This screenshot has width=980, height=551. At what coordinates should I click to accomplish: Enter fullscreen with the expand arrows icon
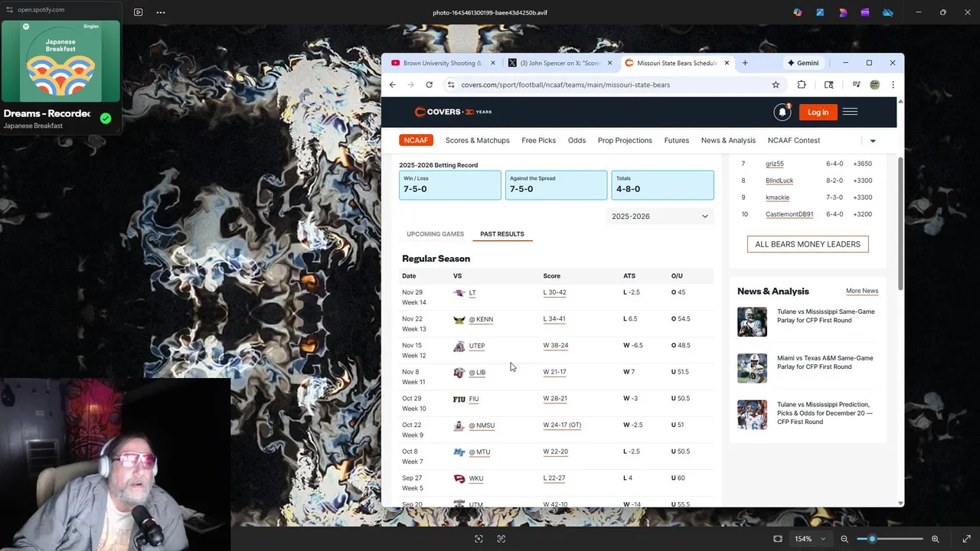tap(967, 539)
